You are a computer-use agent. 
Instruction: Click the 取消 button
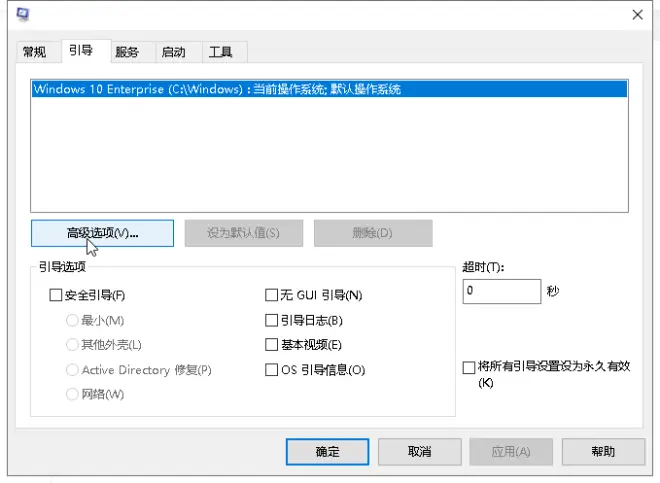(x=420, y=452)
